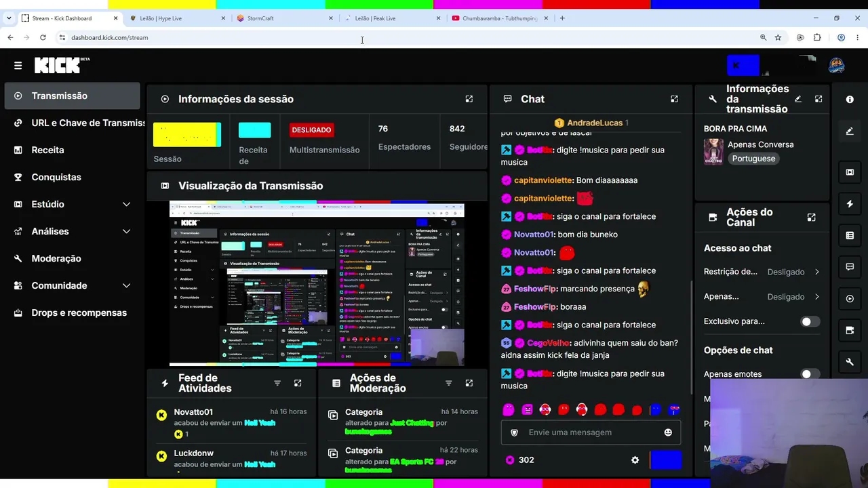Open chat settings gear icon
Screen dimensions: 868x488
click(x=635, y=460)
